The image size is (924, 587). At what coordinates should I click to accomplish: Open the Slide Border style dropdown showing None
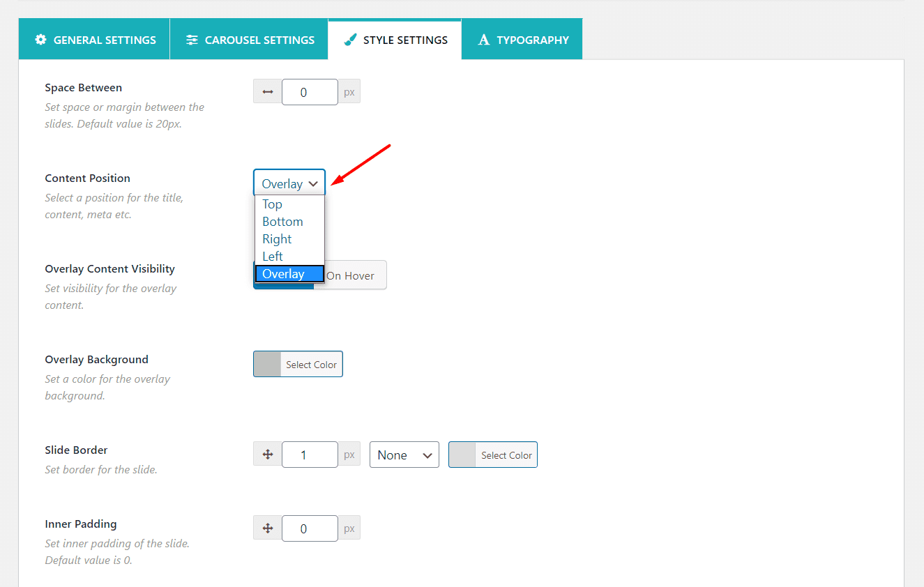click(404, 455)
